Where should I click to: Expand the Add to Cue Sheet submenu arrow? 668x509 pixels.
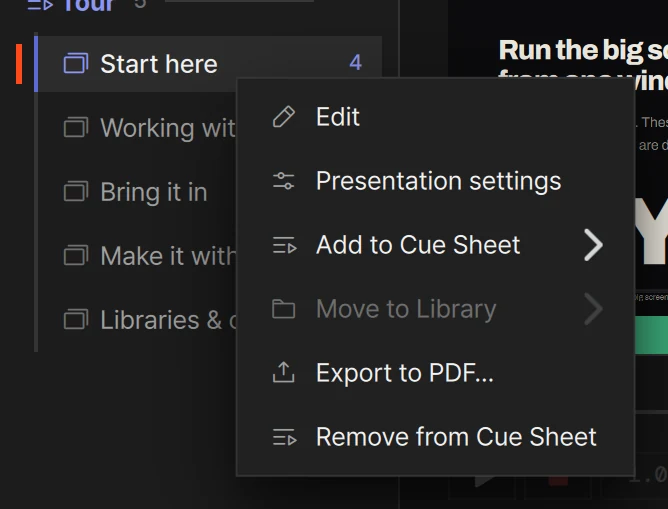(x=593, y=245)
